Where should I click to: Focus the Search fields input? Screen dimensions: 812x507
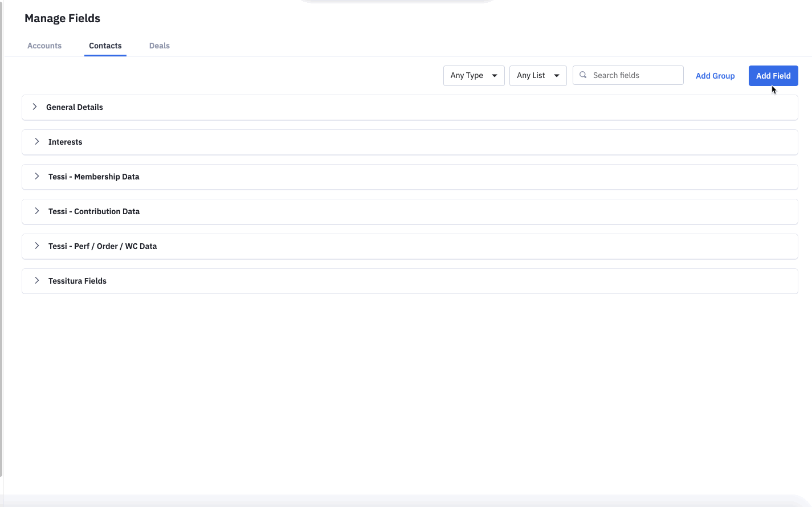pyautogui.click(x=628, y=75)
